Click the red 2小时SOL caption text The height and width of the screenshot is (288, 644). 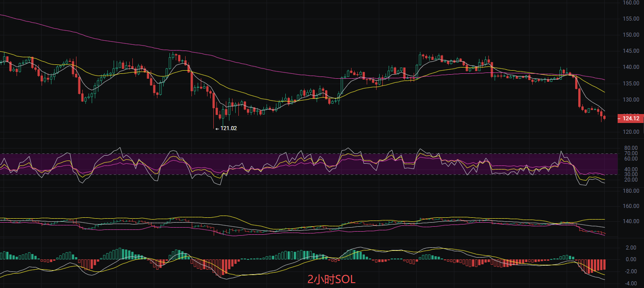click(331, 280)
